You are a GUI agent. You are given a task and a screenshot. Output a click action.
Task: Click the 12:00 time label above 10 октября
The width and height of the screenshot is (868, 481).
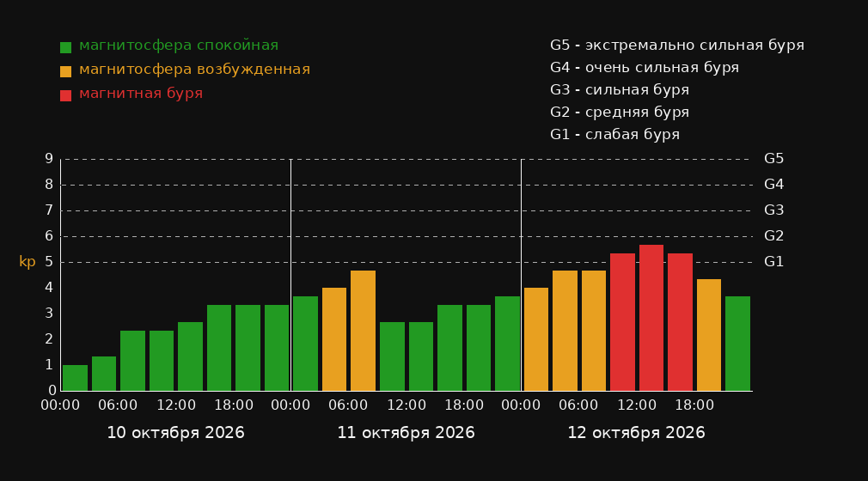tap(176, 405)
